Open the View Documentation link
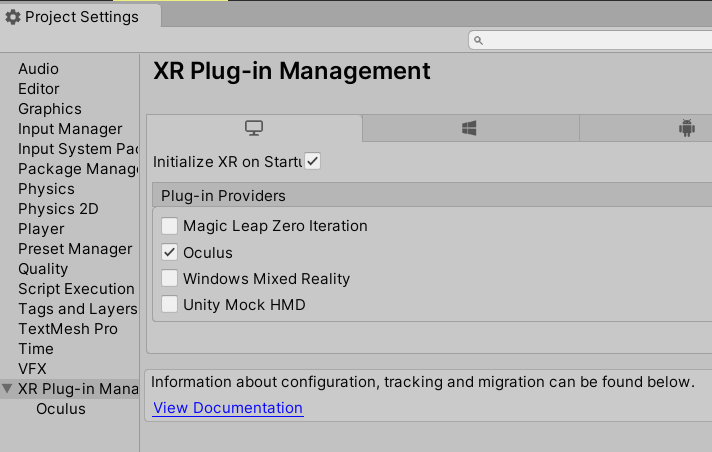 228,408
